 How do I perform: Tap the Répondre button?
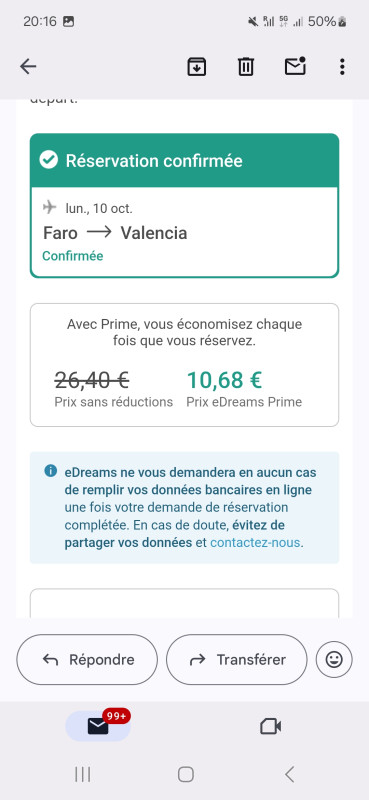[87, 660]
